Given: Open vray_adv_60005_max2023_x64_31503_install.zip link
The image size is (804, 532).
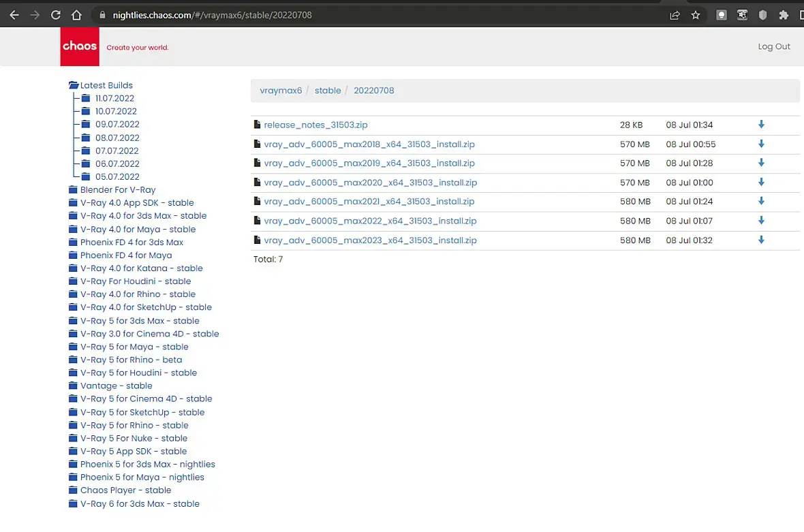Looking at the screenshot, I should (370, 240).
